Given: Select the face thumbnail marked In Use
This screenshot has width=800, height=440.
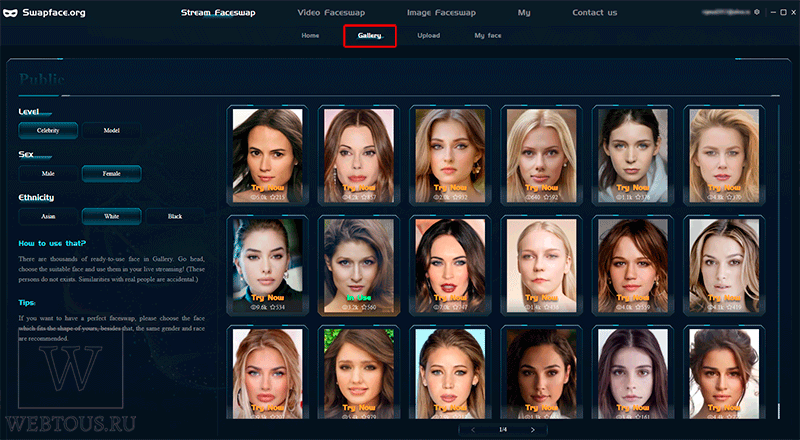Looking at the screenshot, I should pyautogui.click(x=359, y=265).
